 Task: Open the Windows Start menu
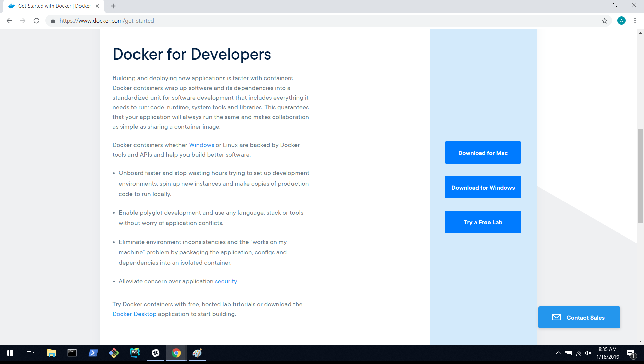pos(10,353)
